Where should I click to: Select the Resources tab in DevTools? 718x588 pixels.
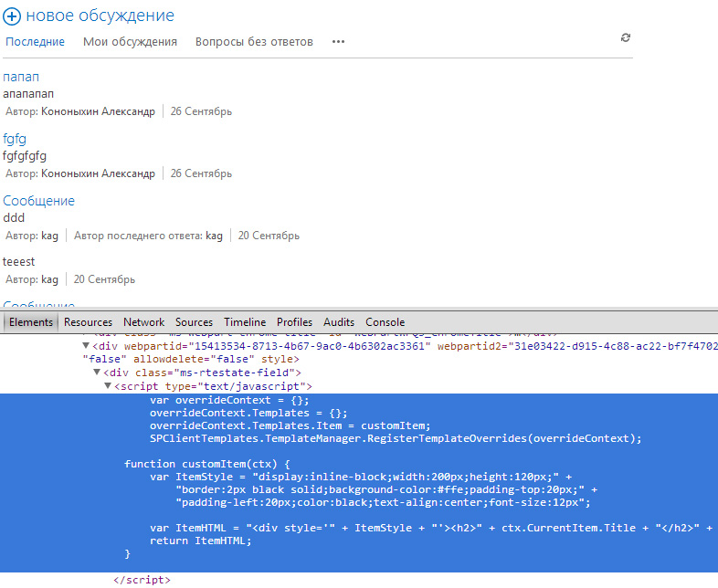tap(88, 322)
